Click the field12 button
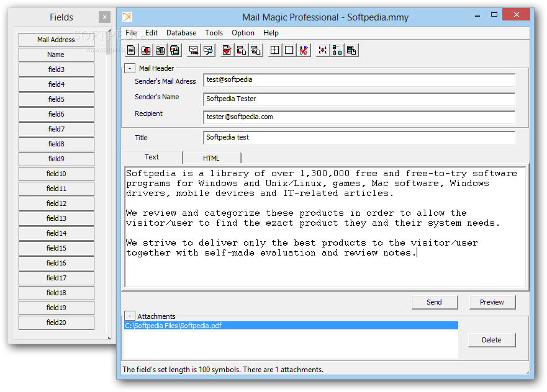Image resolution: width=547 pixels, height=392 pixels. pos(56,203)
